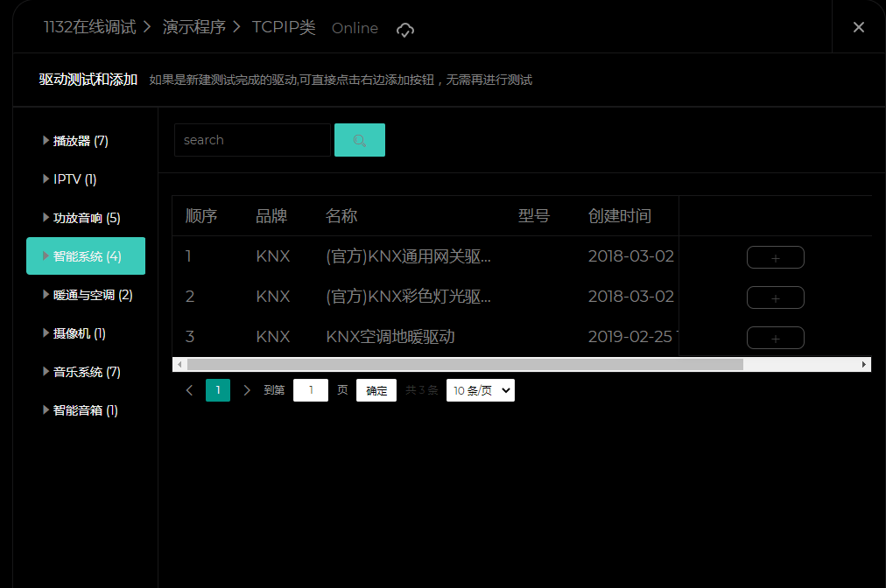This screenshot has height=588, width=886.
Task: Click the 共 3 条 total count text
Action: (421, 390)
